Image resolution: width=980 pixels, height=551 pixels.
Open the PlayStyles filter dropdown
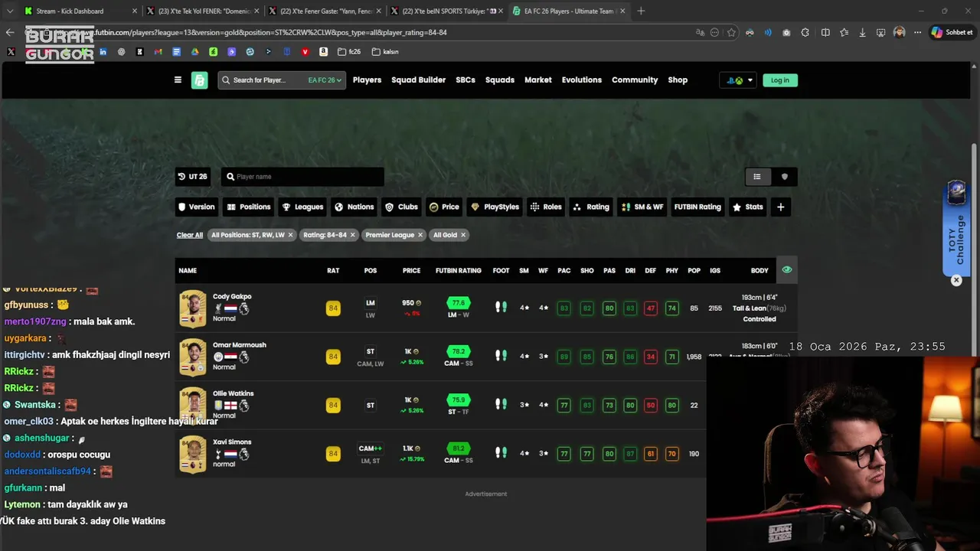point(495,207)
